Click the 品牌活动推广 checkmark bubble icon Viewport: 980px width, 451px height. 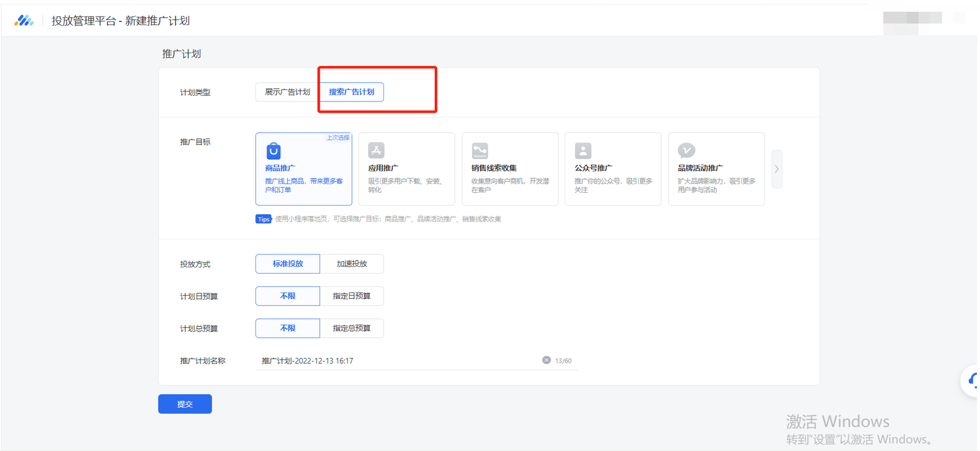pos(686,151)
